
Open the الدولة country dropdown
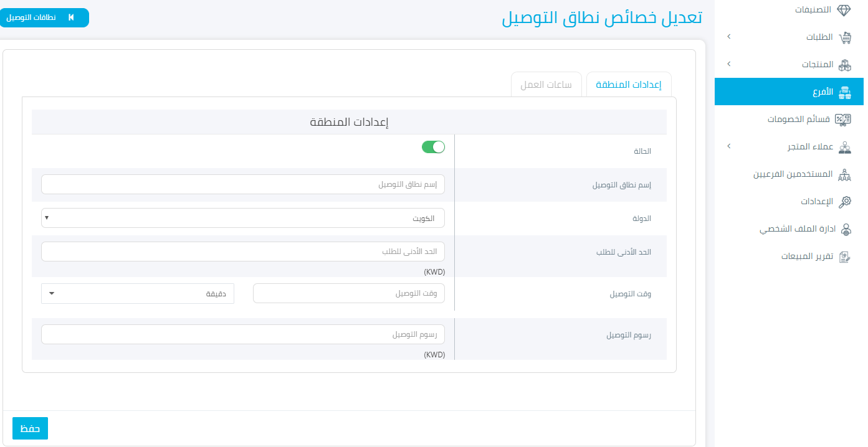click(243, 218)
